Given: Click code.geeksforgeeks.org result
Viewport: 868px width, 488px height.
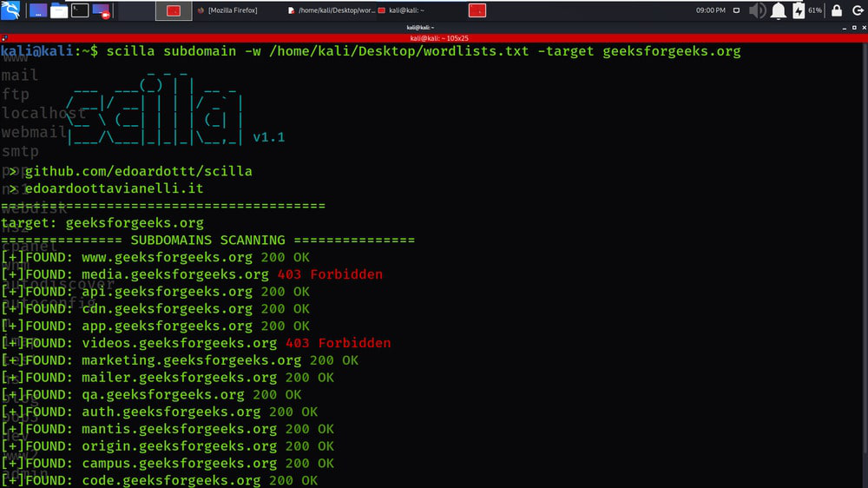Looking at the screenshot, I should pos(171,480).
